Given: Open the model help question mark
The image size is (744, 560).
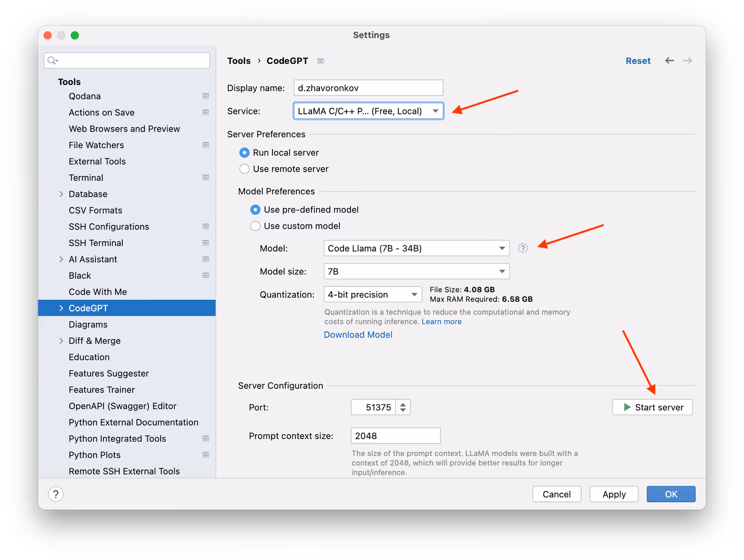Looking at the screenshot, I should click(523, 248).
